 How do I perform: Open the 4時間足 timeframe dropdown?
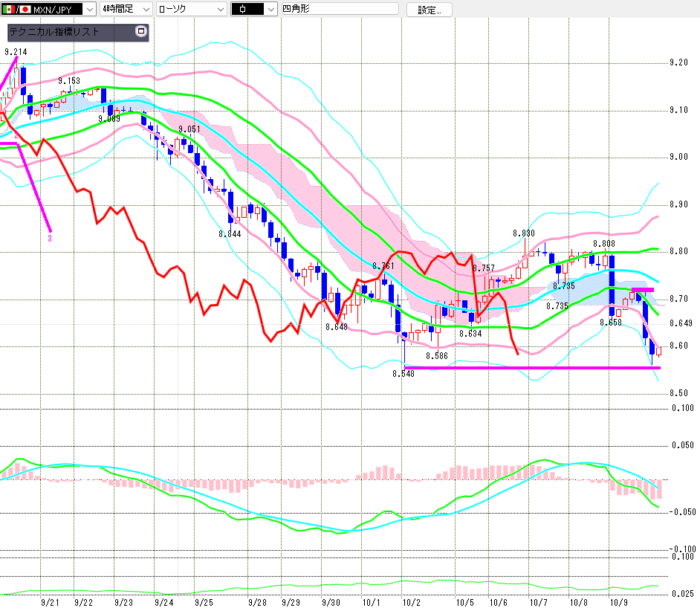tap(126, 9)
